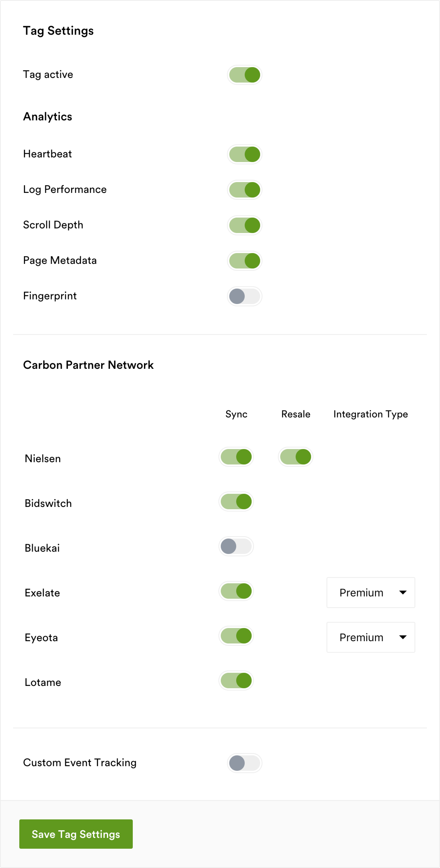Click the Exelate dropdown arrow
Screen dimensions: 440x868
pyautogui.click(x=403, y=593)
